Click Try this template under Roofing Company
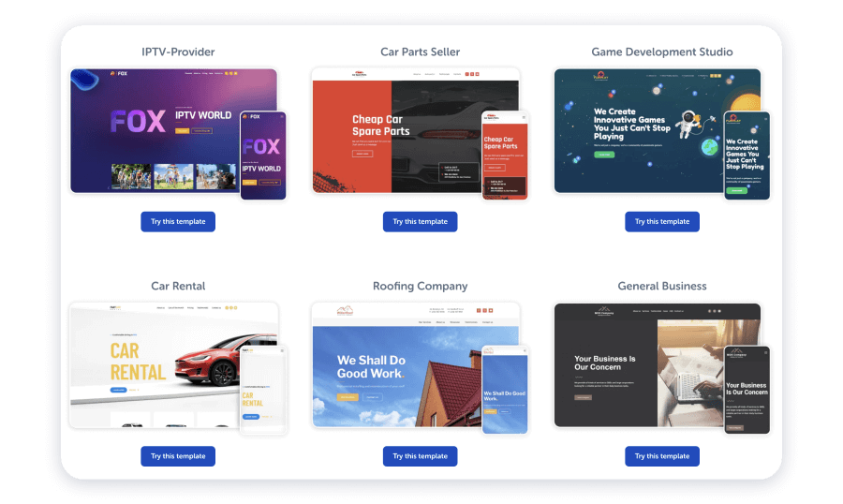This screenshot has height=504, width=843. tap(420, 456)
